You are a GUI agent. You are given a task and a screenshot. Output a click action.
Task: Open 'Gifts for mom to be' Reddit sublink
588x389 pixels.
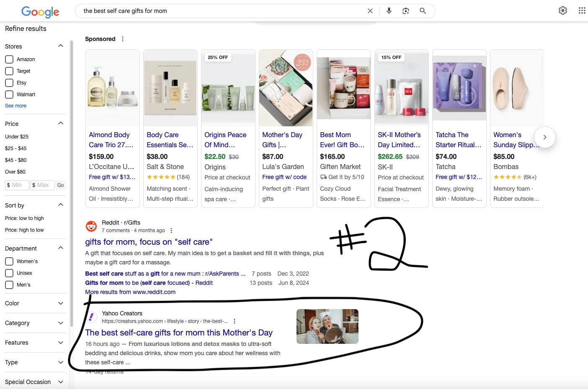click(149, 283)
